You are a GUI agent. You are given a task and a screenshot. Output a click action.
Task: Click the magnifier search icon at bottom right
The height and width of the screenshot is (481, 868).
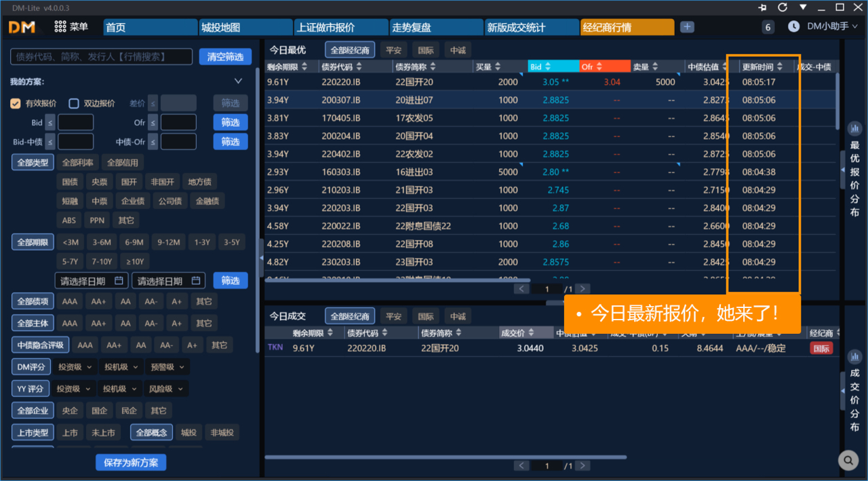[x=848, y=461]
